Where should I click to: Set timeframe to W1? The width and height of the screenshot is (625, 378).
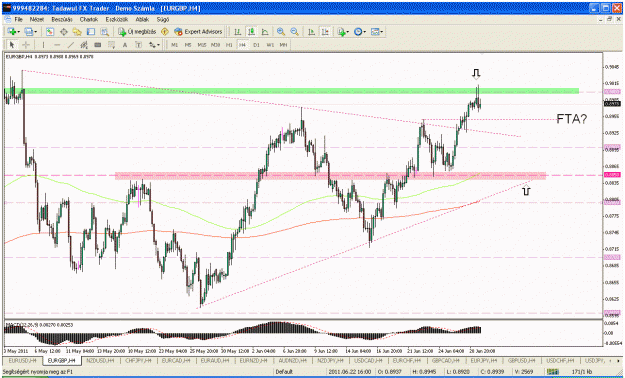tap(270, 45)
